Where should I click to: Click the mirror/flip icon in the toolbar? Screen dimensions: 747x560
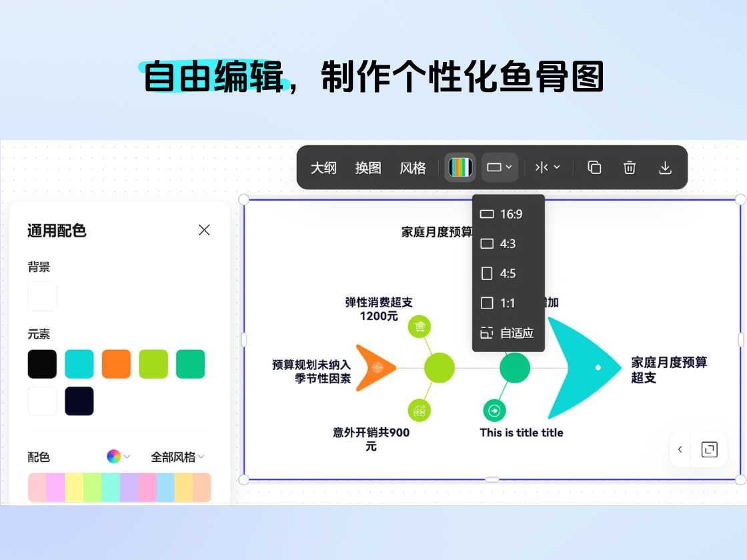point(540,167)
